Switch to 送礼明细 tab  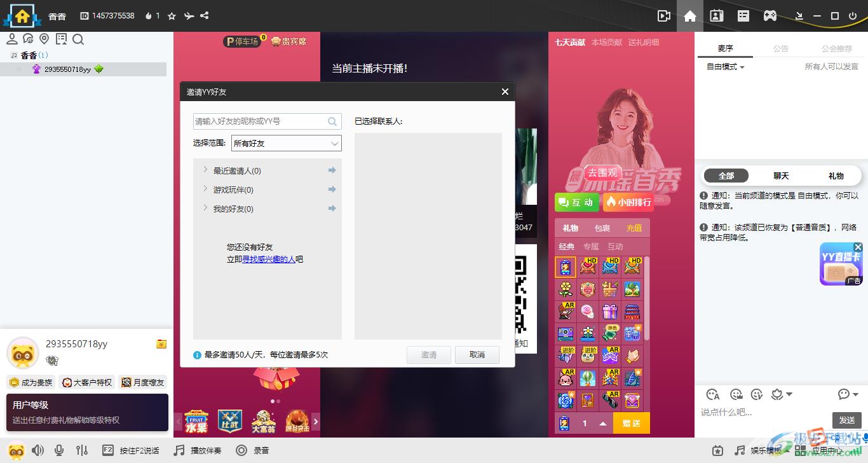[x=644, y=43]
